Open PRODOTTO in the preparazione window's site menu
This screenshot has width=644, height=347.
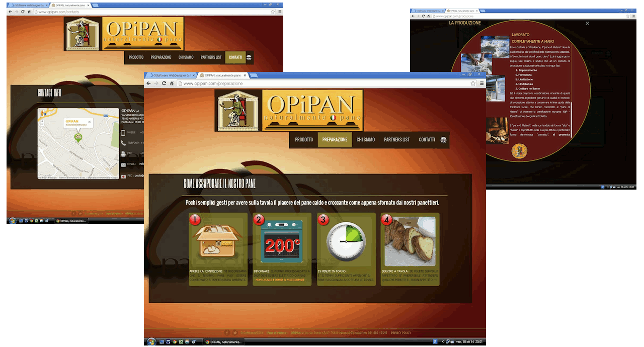click(x=304, y=140)
